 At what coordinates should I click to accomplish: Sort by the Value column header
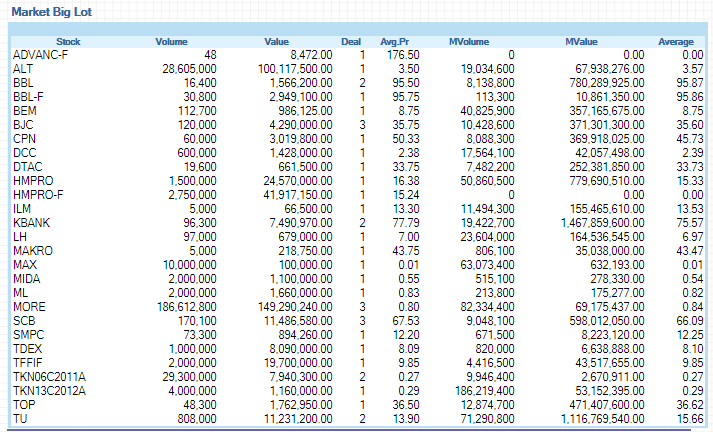pos(276,41)
